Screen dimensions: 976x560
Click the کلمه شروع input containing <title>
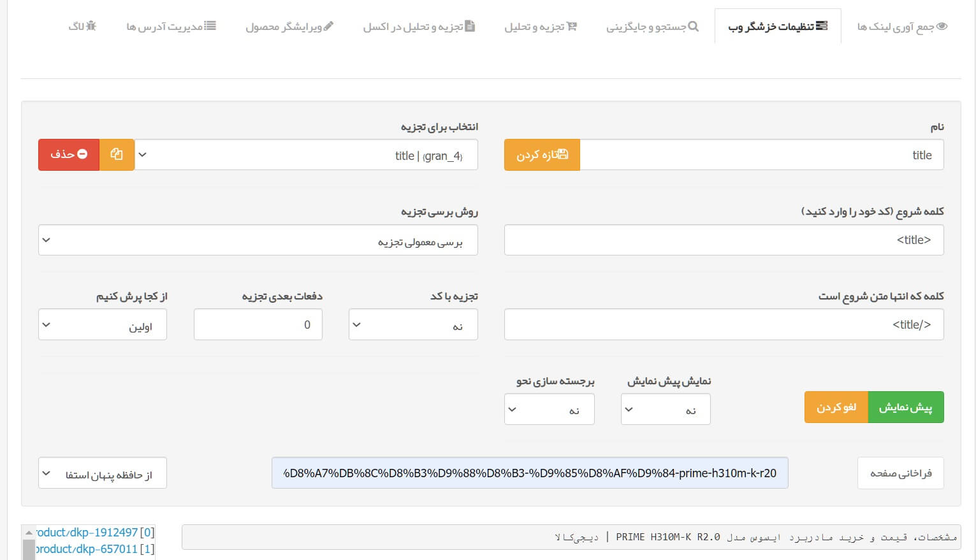coord(724,240)
